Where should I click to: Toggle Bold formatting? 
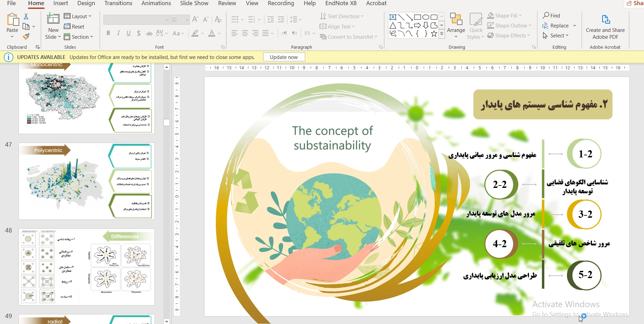tap(108, 33)
